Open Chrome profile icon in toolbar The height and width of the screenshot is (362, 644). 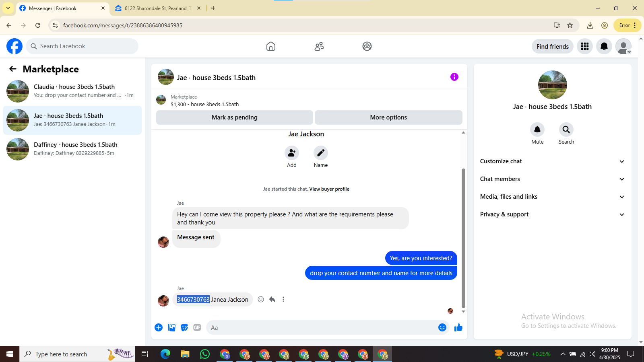click(x=605, y=25)
